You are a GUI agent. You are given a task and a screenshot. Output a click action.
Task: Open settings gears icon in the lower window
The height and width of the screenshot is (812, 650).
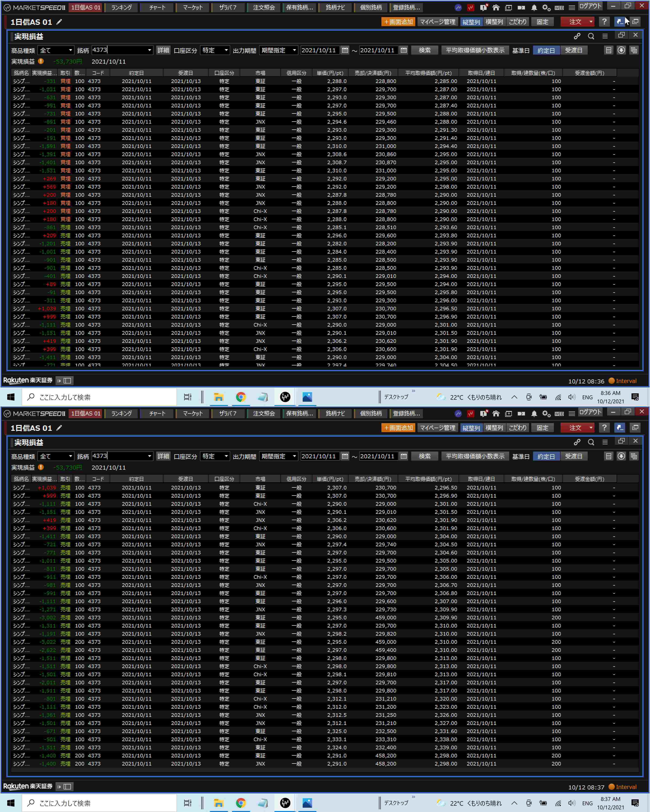coord(546,413)
